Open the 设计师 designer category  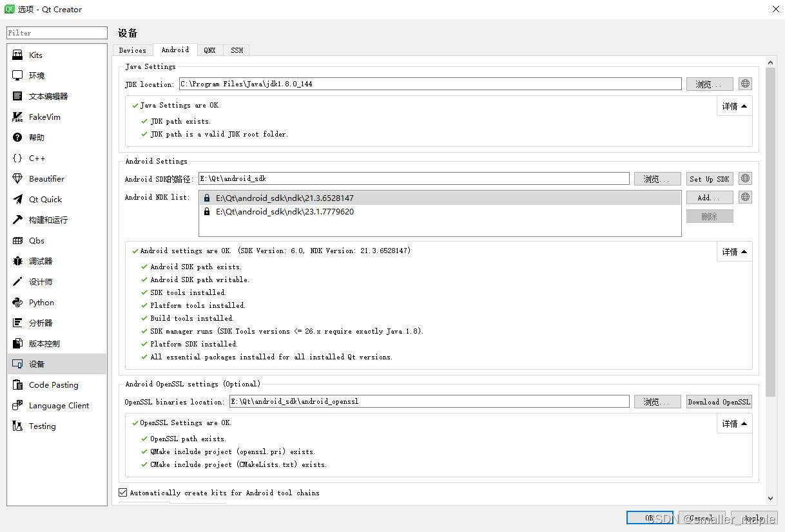(x=57, y=281)
